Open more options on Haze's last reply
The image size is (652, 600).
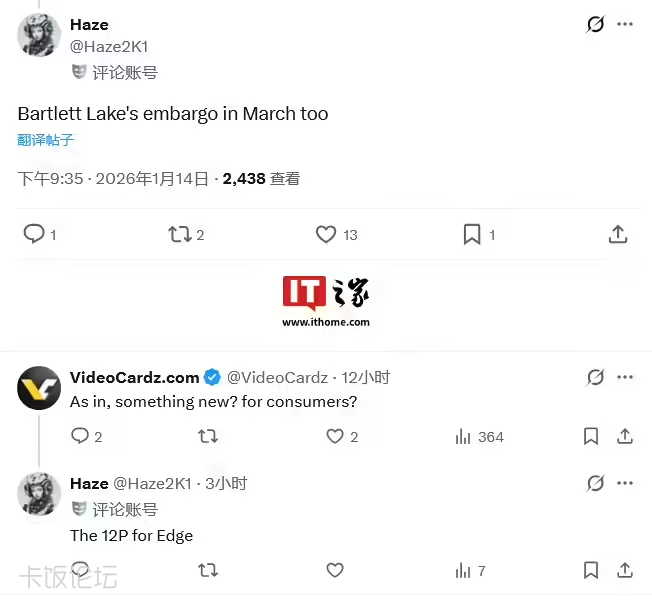click(625, 483)
